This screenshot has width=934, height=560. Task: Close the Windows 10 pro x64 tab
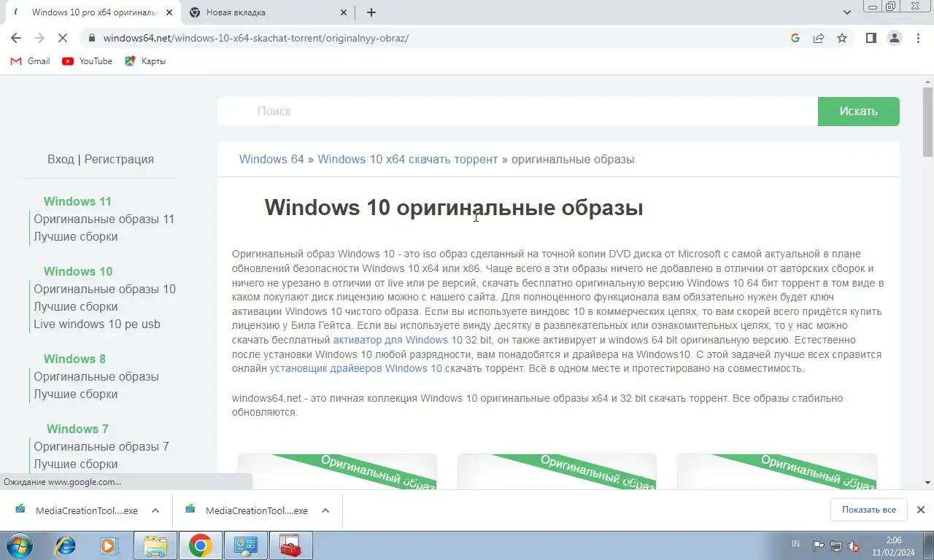[x=169, y=12]
